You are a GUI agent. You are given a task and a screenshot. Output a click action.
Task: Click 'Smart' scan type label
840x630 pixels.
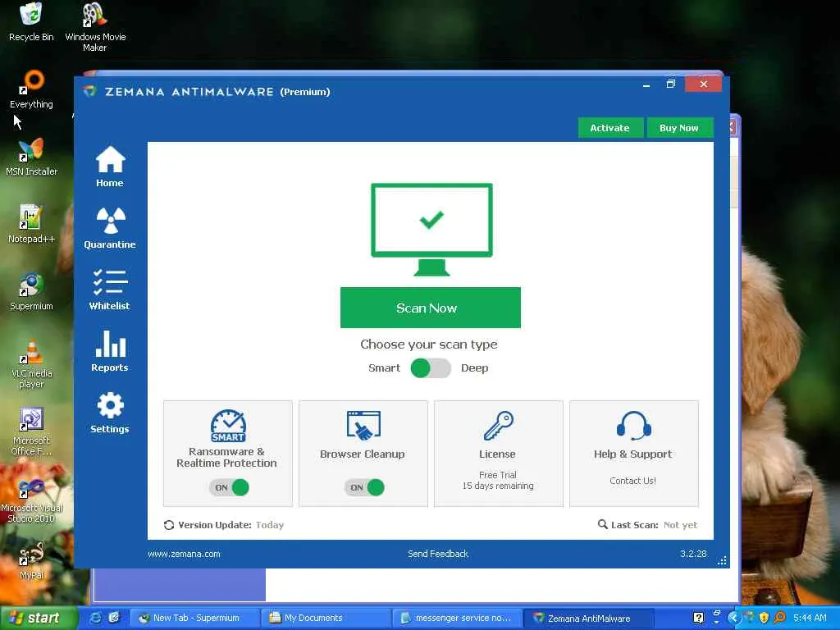point(384,368)
